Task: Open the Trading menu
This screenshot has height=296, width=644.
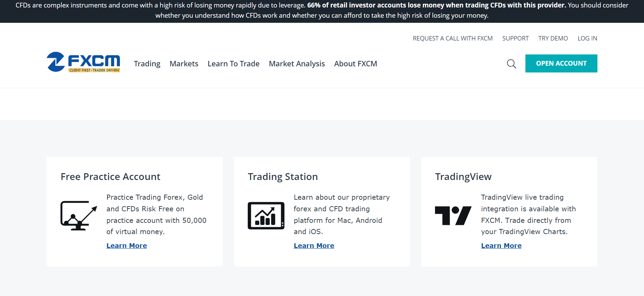Action: click(x=147, y=64)
